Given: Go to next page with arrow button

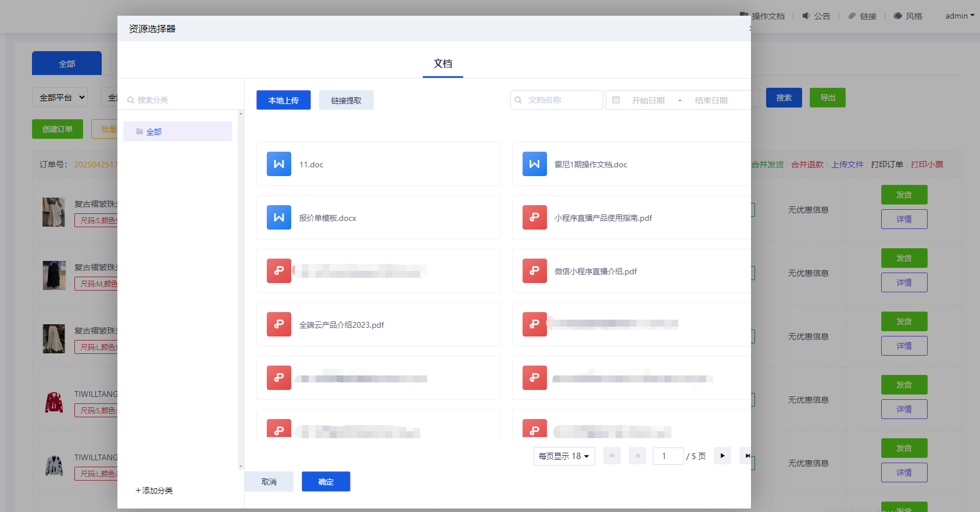Looking at the screenshot, I should [x=722, y=456].
